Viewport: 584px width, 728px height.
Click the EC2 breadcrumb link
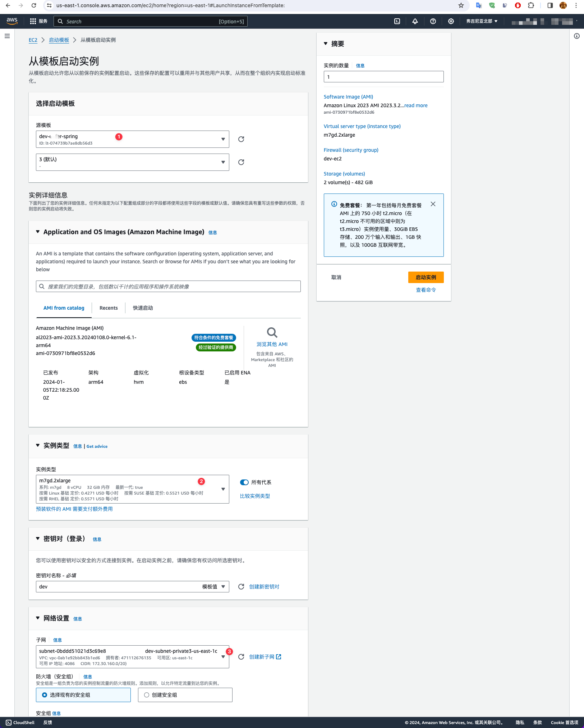click(x=33, y=40)
